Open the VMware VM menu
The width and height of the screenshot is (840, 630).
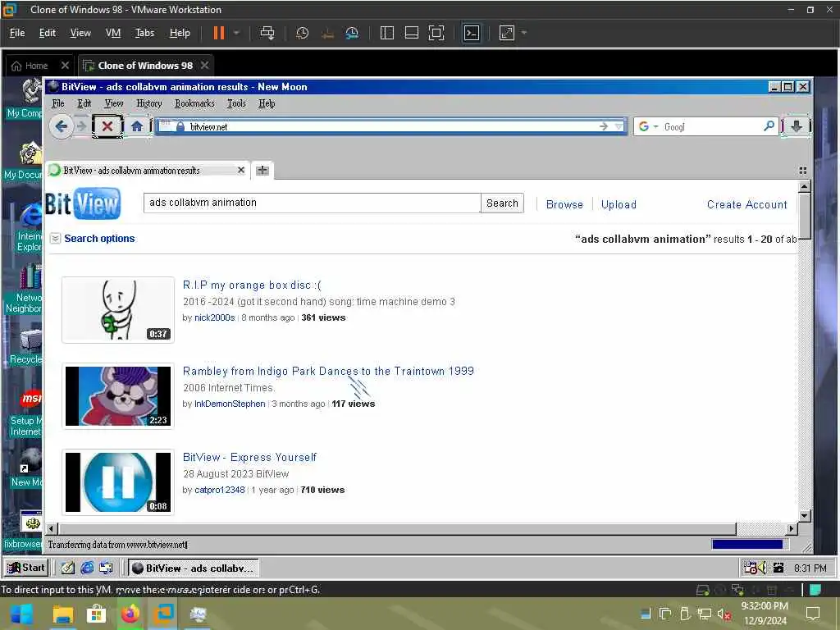[x=113, y=33]
